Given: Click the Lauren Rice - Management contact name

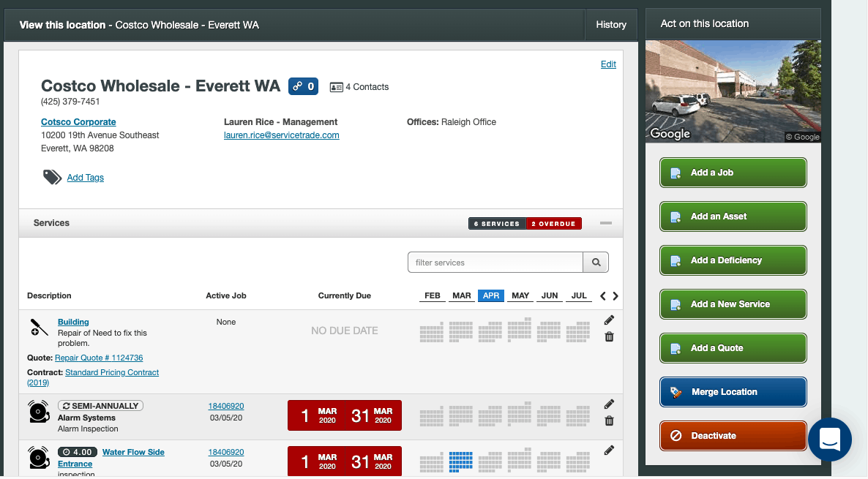Looking at the screenshot, I should pos(280,121).
